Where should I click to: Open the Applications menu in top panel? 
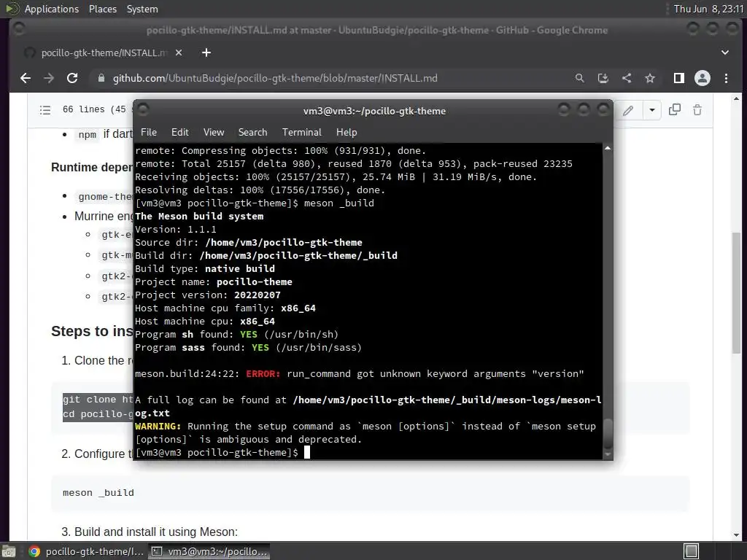pyautogui.click(x=52, y=9)
